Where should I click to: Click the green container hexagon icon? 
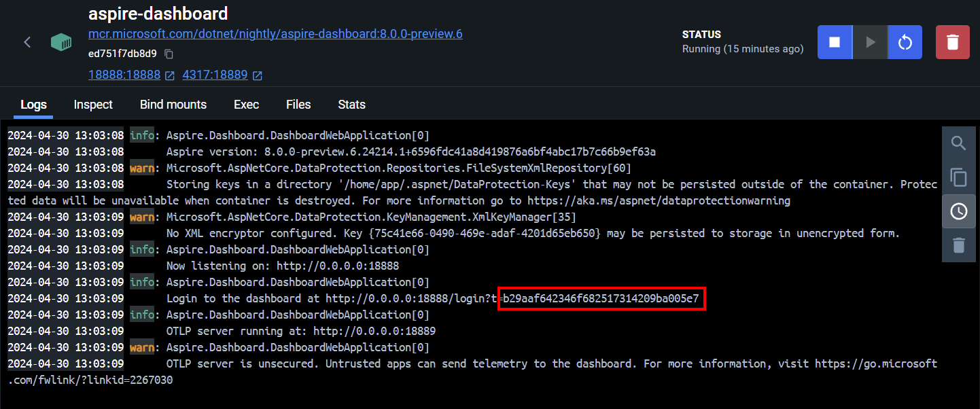coord(61,41)
